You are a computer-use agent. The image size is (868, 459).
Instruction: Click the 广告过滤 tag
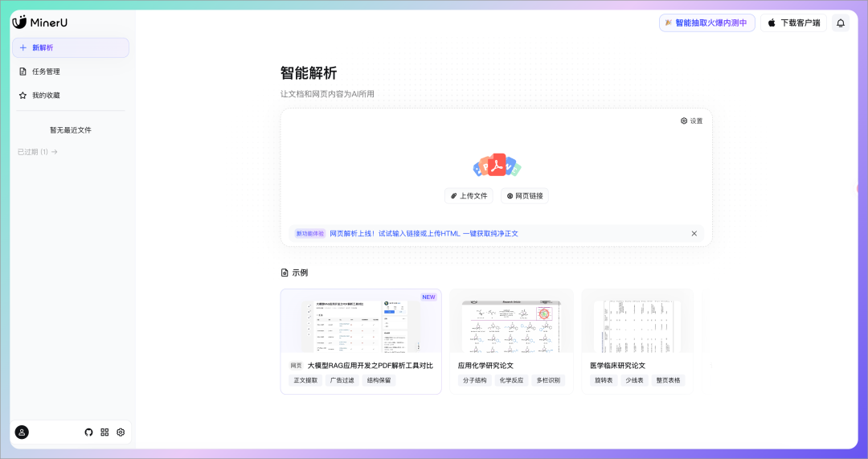click(x=342, y=380)
